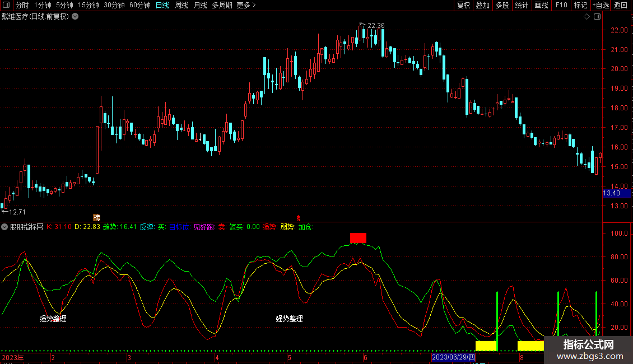633x364 pixels.
Task: Click the 榜 badge icon on chart
Action: 96,217
